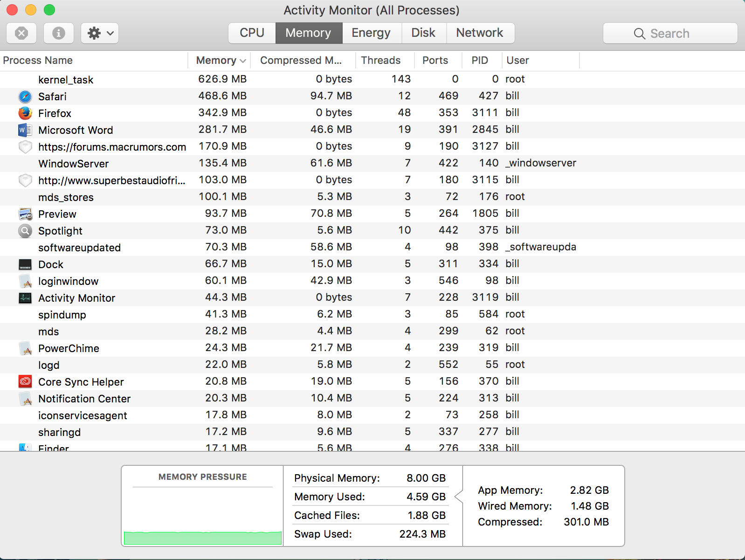Click the Firefox icon in the process list
Image resolution: width=745 pixels, height=560 pixels.
pyautogui.click(x=25, y=113)
